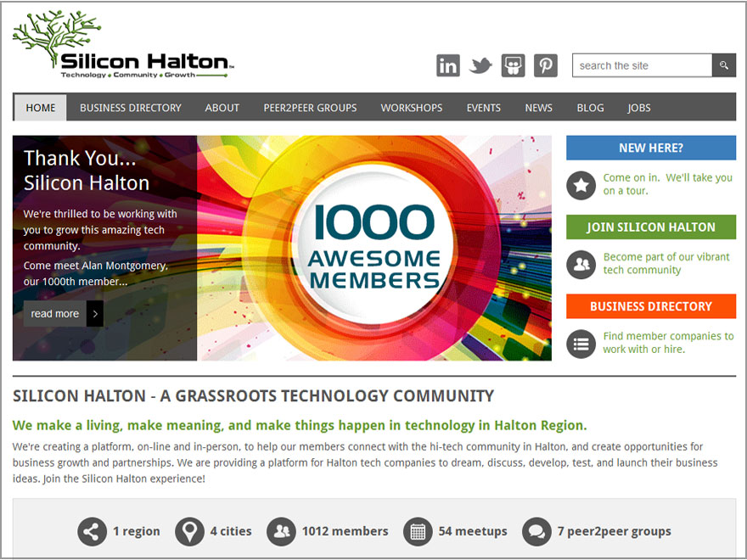The width and height of the screenshot is (747, 560).
Task: Click the star icon under New Here
Action: [x=581, y=185]
